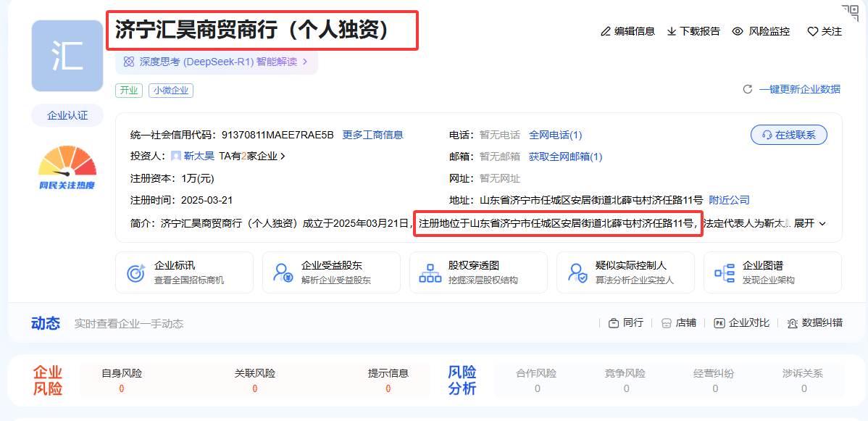
Task: Toggle the 关注 heart to follow company
Action: 814,31
